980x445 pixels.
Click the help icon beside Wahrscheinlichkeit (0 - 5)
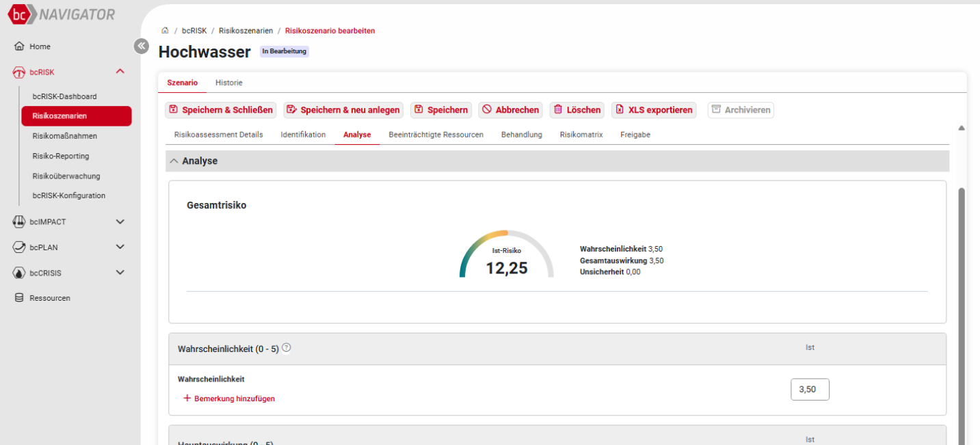click(286, 348)
